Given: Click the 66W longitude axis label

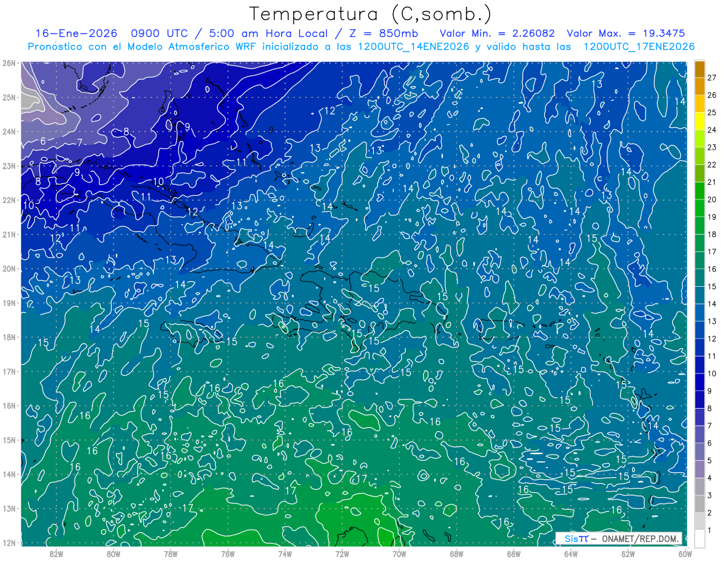Looking at the screenshot, I should [513, 554].
